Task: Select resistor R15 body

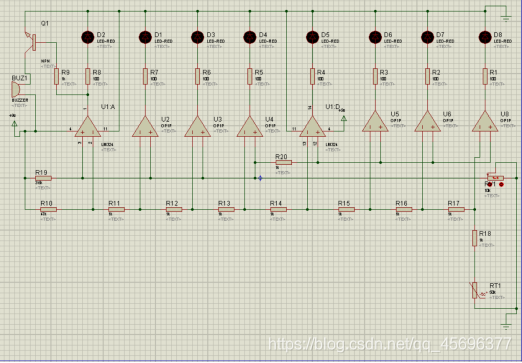Action: (346, 209)
